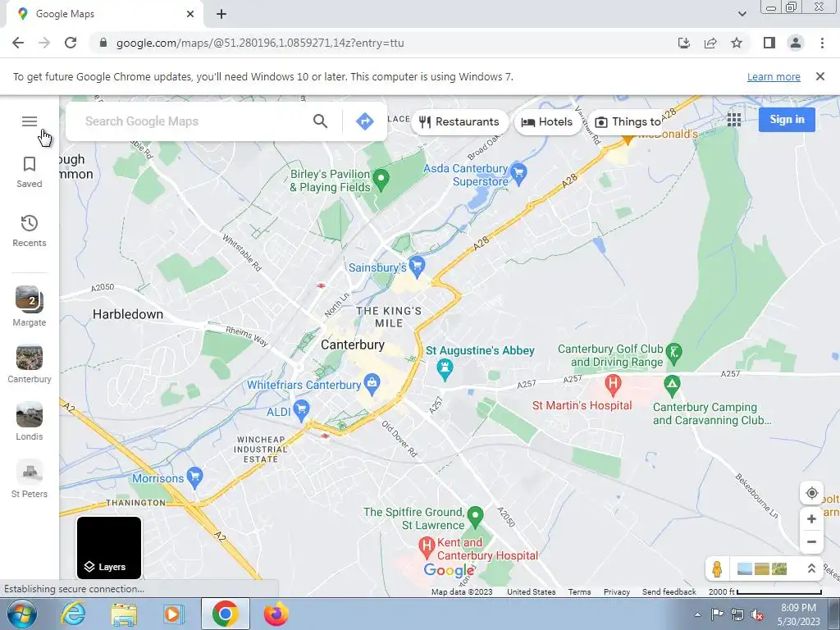Click Sainsbury's shopping cart pin
The width and height of the screenshot is (840, 630).
pos(416,265)
